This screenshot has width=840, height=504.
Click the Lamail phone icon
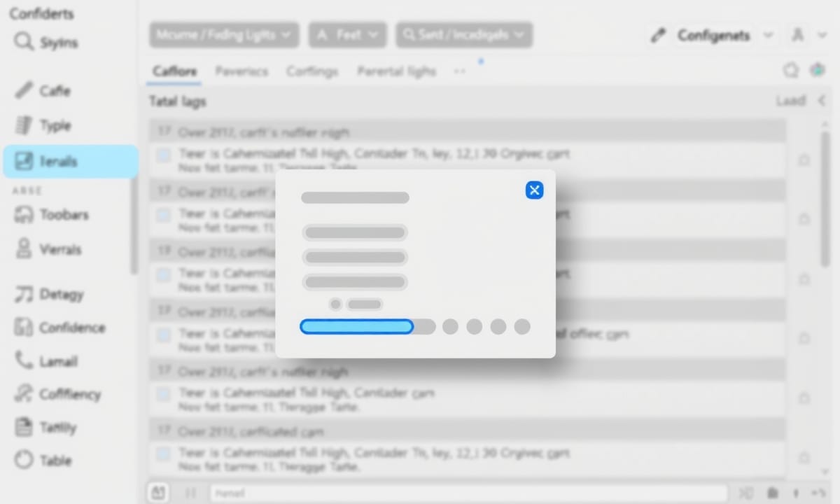point(24,360)
